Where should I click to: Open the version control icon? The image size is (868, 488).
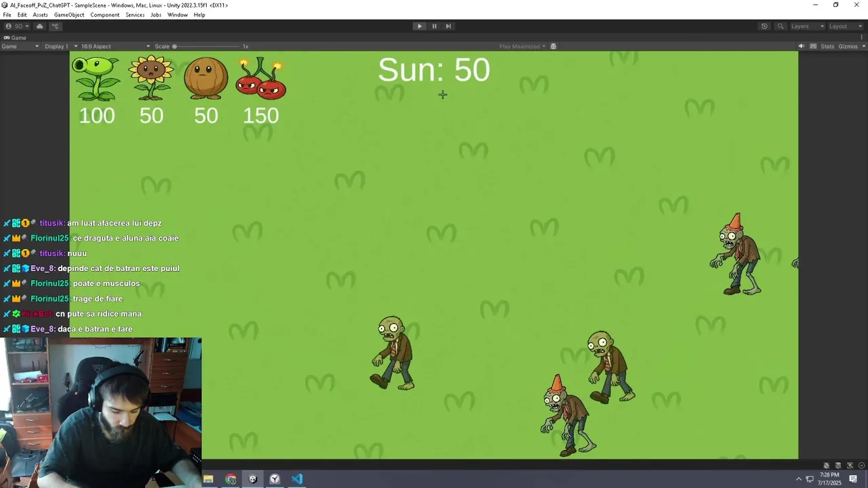[56, 26]
